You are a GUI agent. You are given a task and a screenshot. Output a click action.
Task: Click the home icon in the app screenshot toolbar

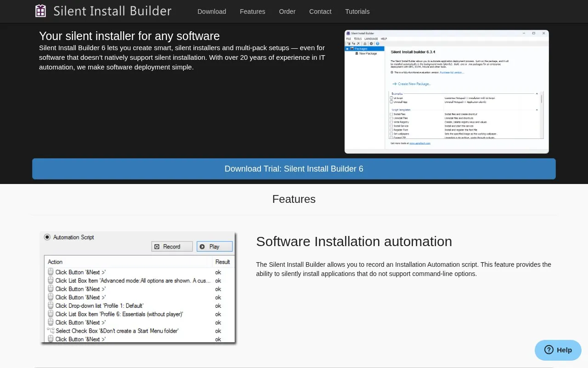365,44
